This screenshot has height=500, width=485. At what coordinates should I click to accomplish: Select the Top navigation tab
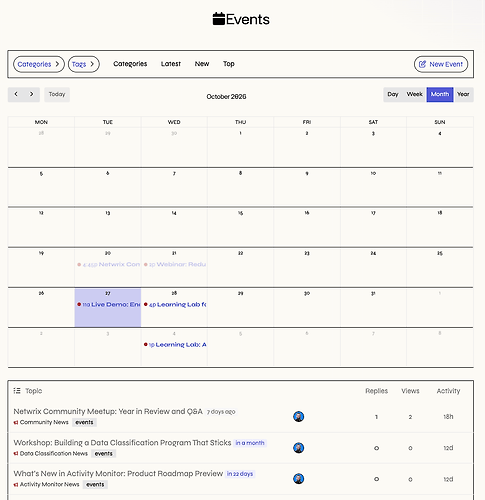(x=229, y=64)
